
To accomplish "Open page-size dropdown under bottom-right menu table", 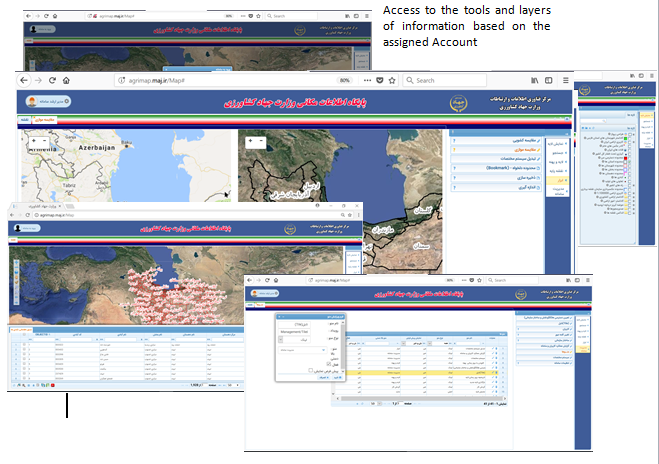I will tap(375, 403).
